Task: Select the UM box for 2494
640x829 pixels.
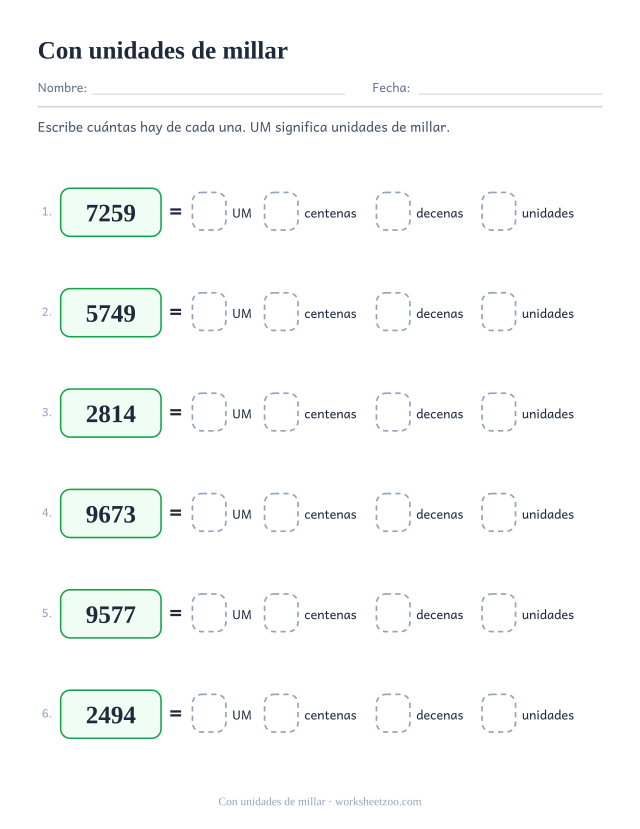Action: pos(209,714)
